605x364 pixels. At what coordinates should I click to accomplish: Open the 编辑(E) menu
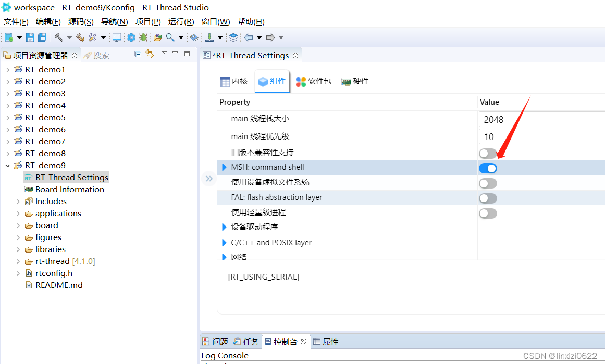point(48,21)
